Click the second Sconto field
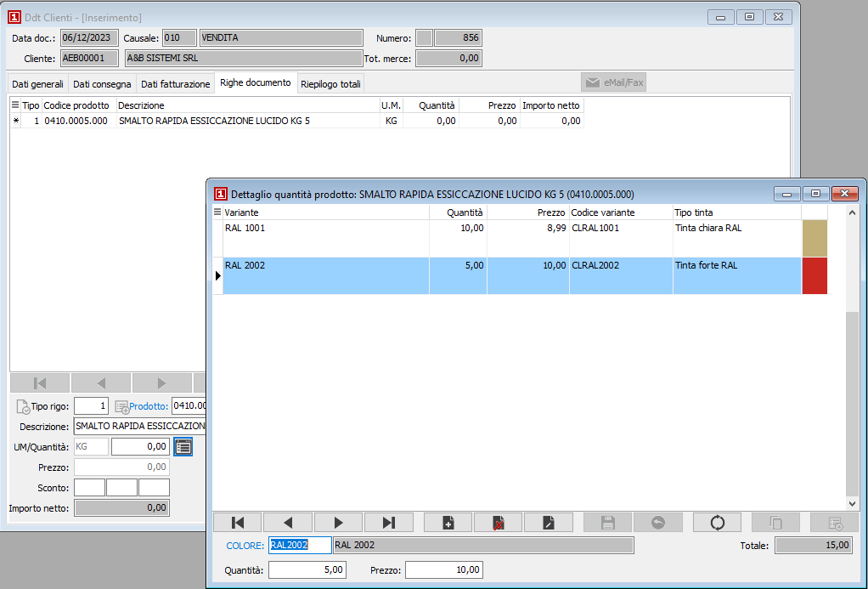 point(121,488)
